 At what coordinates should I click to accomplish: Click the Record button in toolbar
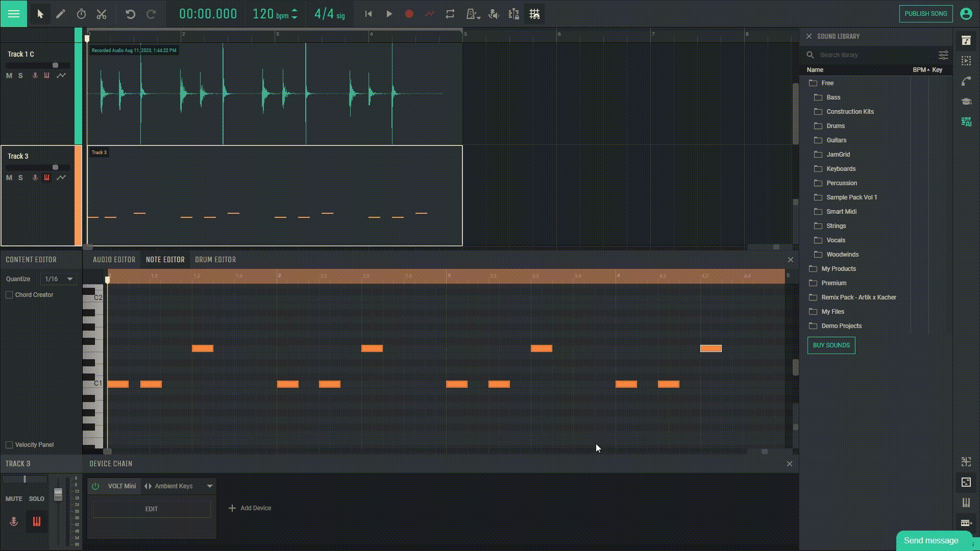(409, 13)
